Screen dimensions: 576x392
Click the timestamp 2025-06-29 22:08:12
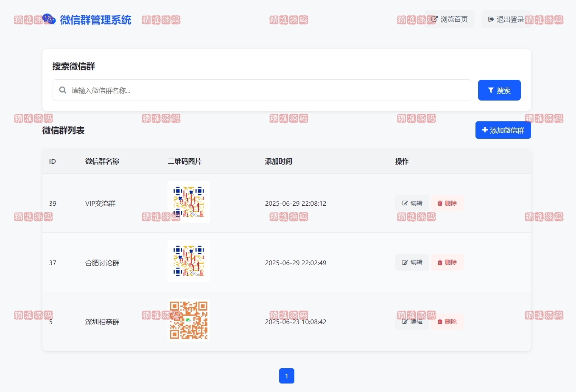coord(296,203)
